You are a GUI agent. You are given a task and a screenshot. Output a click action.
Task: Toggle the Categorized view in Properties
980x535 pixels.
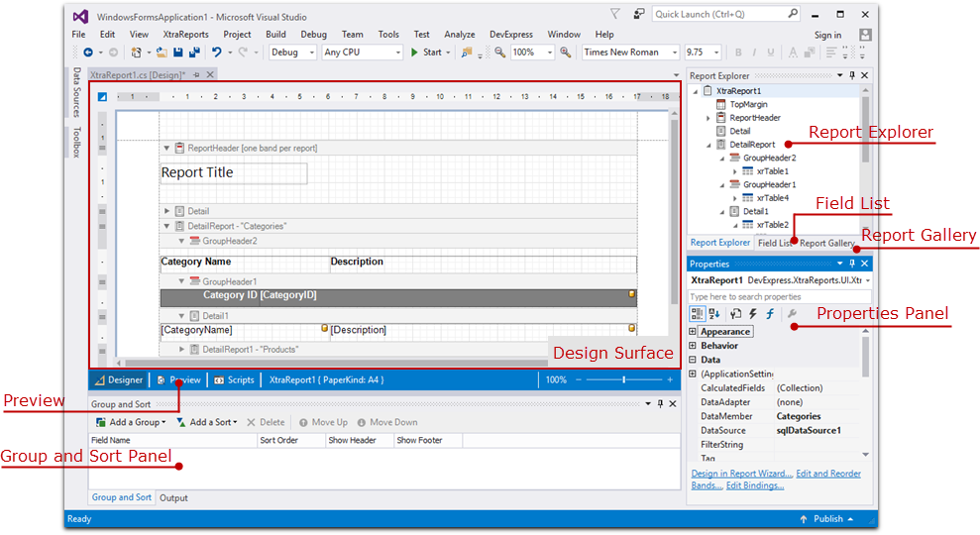(x=697, y=314)
